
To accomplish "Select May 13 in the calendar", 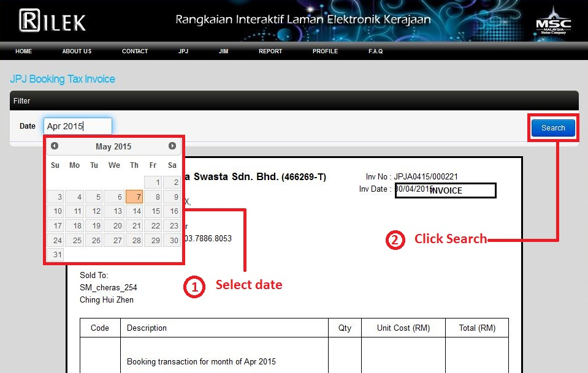I will pos(114,211).
